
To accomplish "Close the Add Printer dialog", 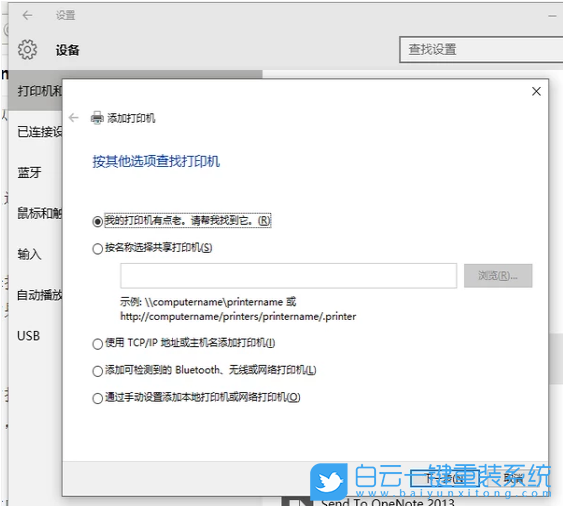I will 536,92.
